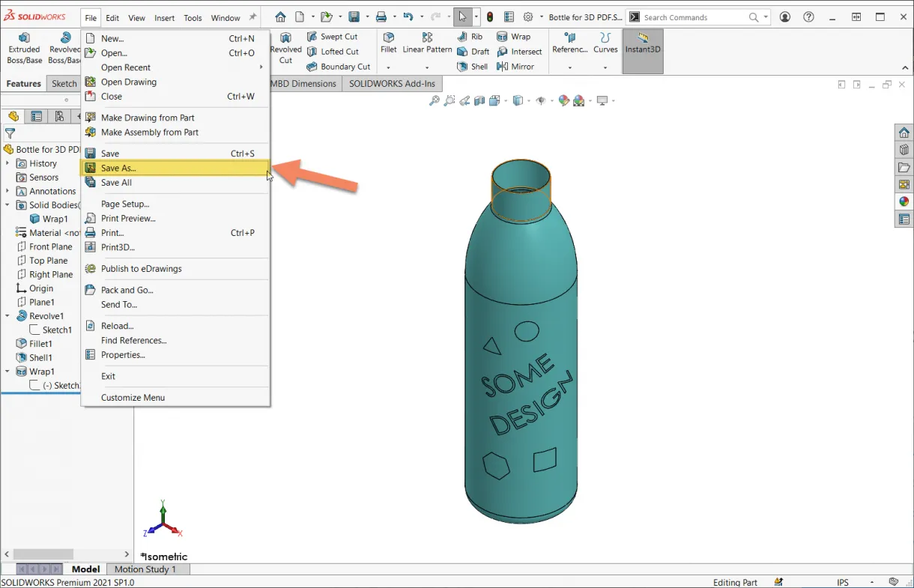Select the Zoom to Fit tool
914x588 pixels.
[433, 100]
